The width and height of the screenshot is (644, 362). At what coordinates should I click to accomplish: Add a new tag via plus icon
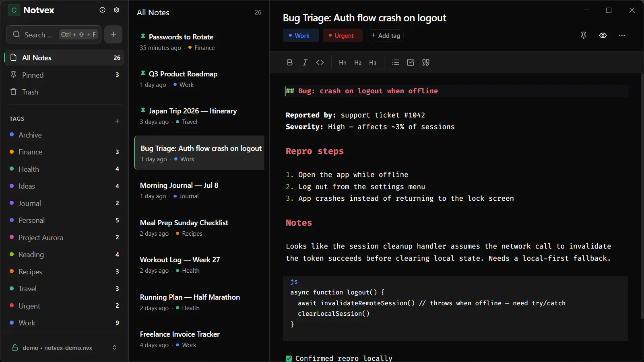coord(117,121)
